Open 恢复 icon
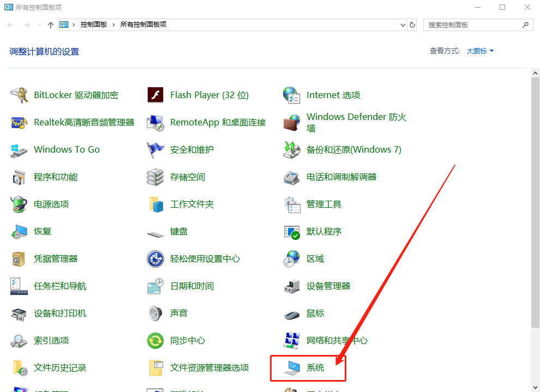This screenshot has width=540, height=392. point(19,232)
